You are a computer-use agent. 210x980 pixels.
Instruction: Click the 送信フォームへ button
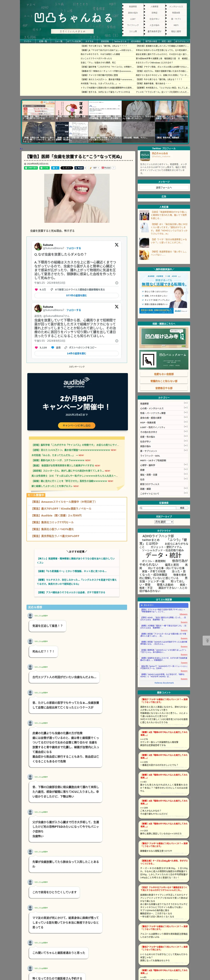pos(164,188)
